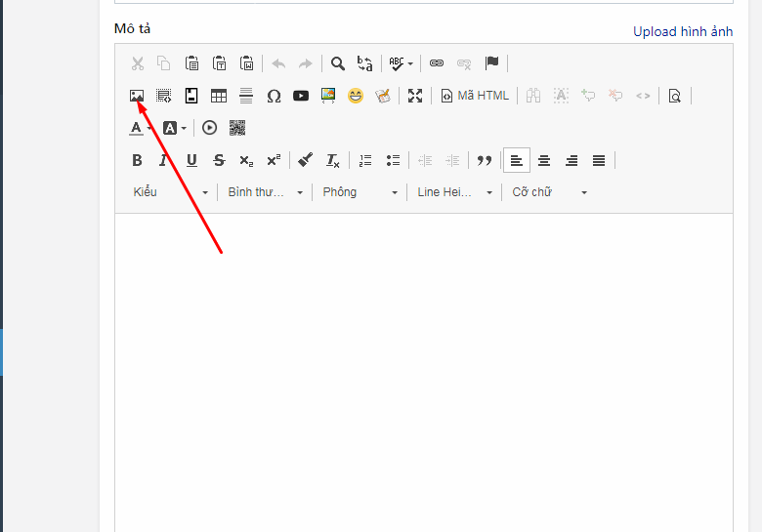This screenshot has height=532, width=762.
Task: Click inside the description text area
Action: (x=423, y=371)
